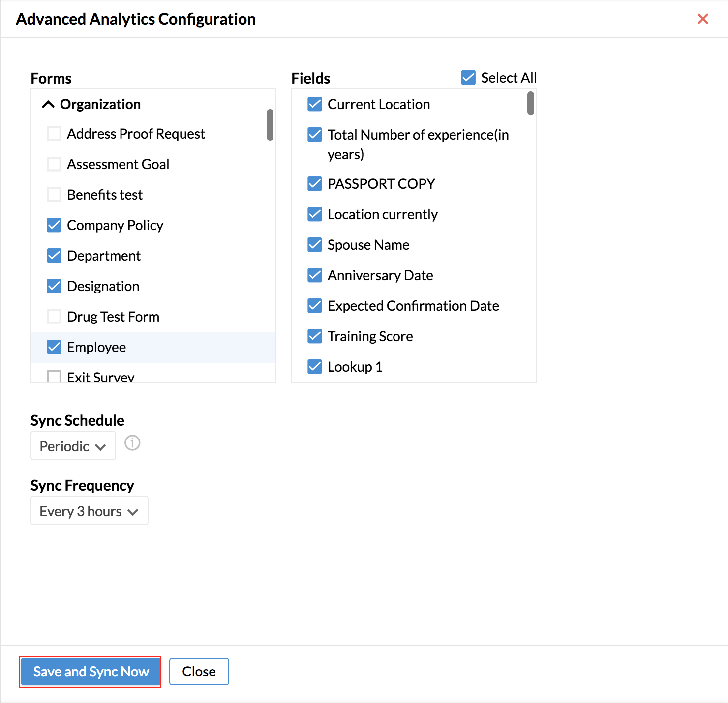Click the Close button

[199, 672]
